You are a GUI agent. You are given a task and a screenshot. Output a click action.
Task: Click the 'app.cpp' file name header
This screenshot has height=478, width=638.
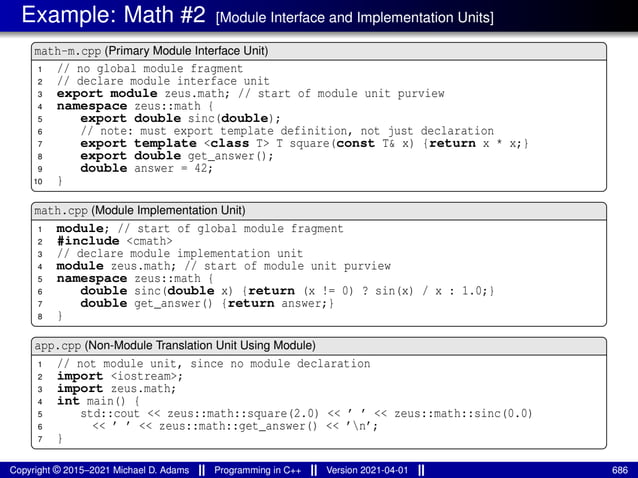tap(58, 346)
